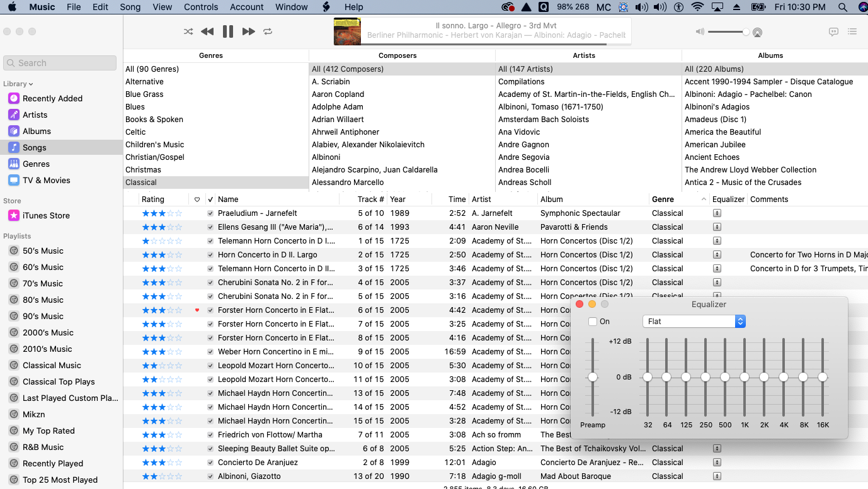This screenshot has height=489, width=868.
Task: Sort songs by the Time column header
Action: (x=450, y=200)
